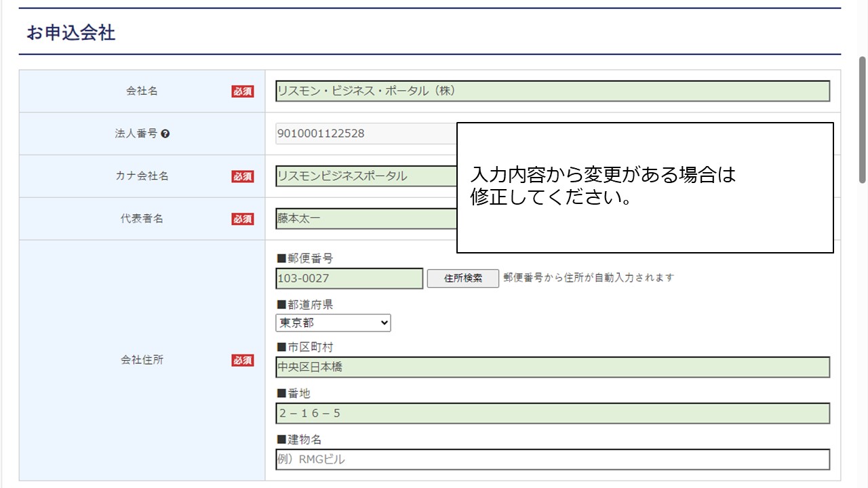Click the カナ会社名 label
868x488 pixels.
pyautogui.click(x=142, y=176)
